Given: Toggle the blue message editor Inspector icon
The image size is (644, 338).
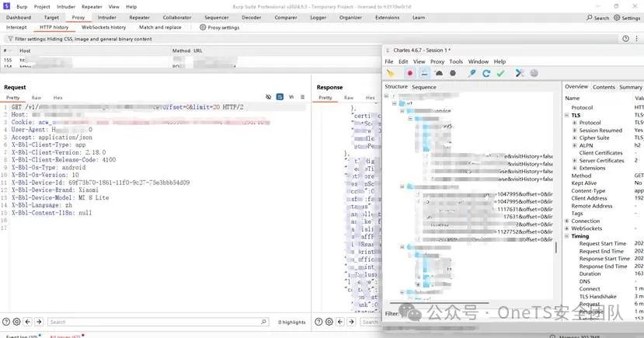Looking at the screenshot, I should [280, 97].
